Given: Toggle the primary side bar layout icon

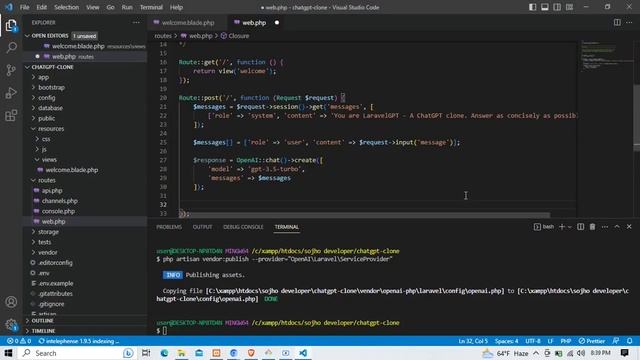Looking at the screenshot, I should point(532,7).
